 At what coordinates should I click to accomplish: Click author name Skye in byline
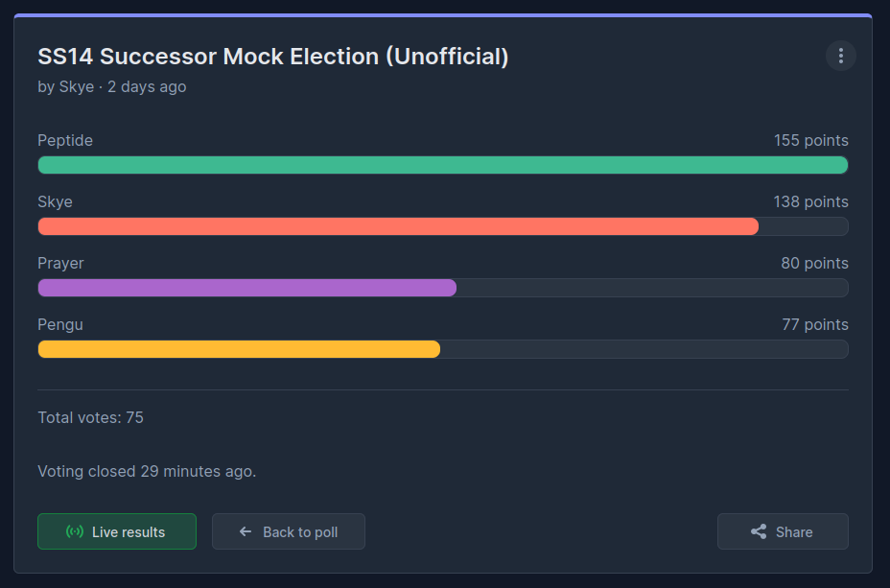coord(77,87)
